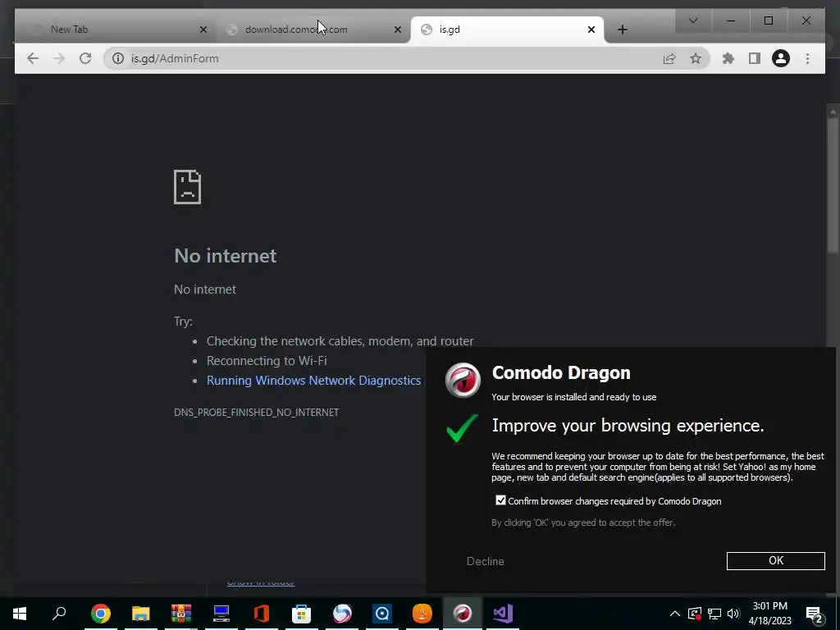Open the computer monitor taskbar app
The image size is (840, 630).
pos(221,614)
